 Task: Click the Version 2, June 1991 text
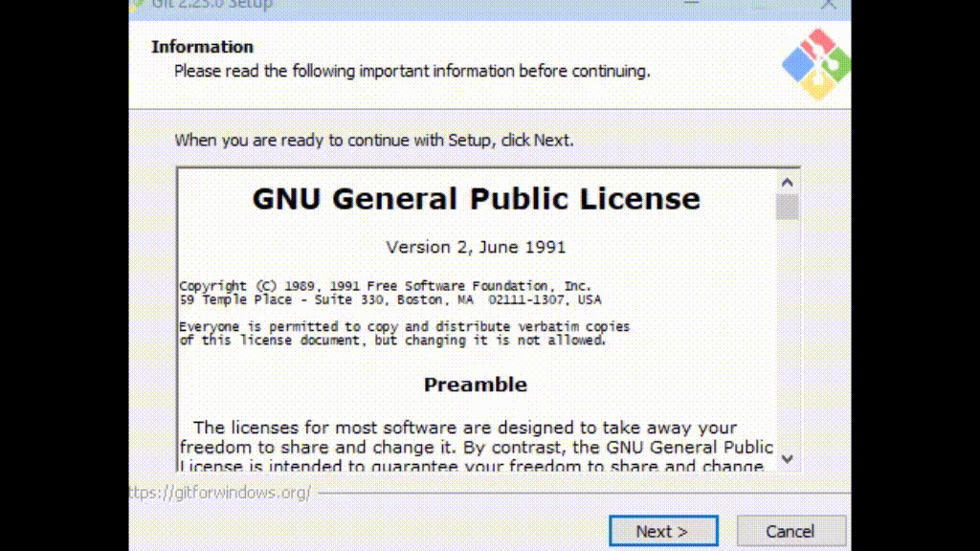click(x=476, y=248)
